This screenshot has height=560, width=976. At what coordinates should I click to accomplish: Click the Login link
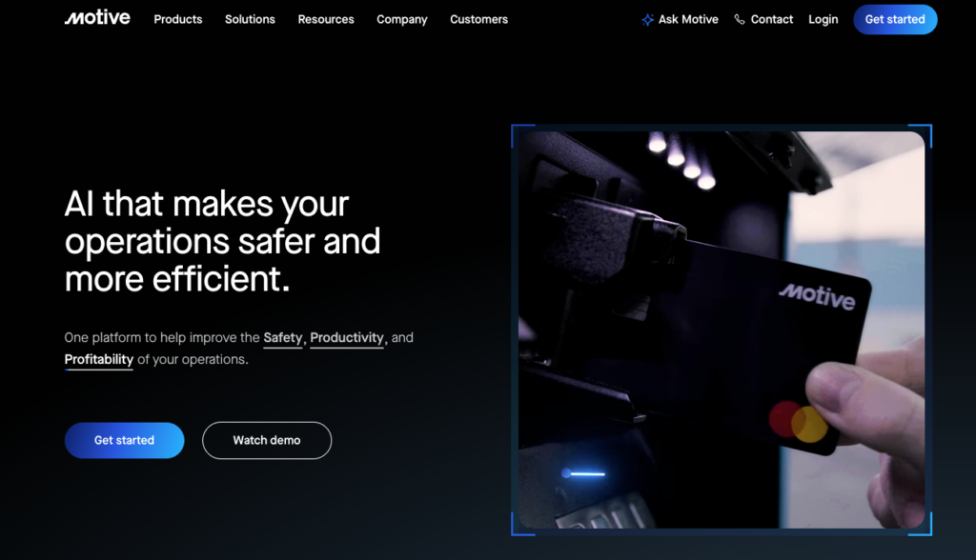click(x=823, y=19)
